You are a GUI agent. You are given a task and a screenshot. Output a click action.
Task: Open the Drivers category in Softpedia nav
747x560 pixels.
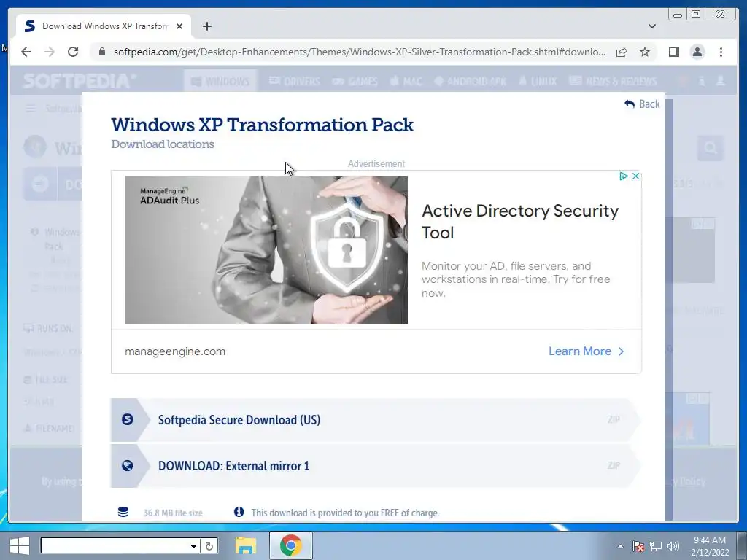pos(295,81)
